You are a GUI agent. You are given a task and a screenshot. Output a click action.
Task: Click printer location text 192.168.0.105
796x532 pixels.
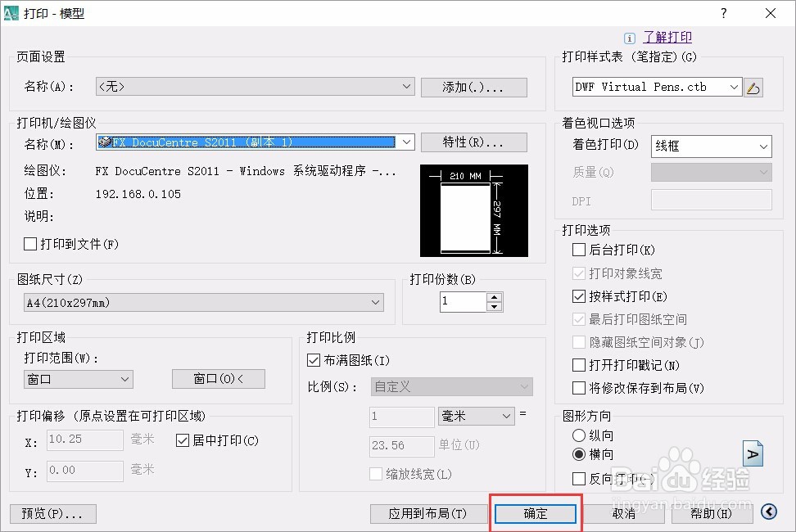click(138, 194)
